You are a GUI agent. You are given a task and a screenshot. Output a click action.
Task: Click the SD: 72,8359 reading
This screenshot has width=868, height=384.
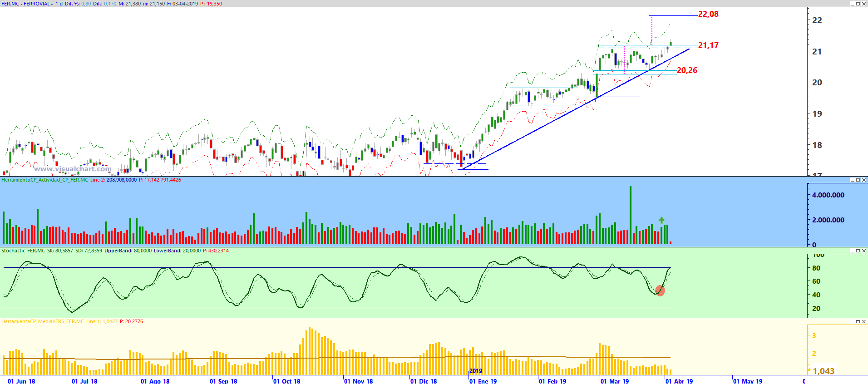pos(89,251)
